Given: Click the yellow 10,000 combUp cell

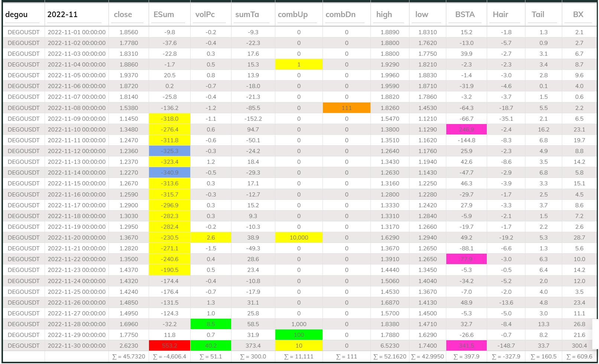Looking at the screenshot, I should click(298, 237).
